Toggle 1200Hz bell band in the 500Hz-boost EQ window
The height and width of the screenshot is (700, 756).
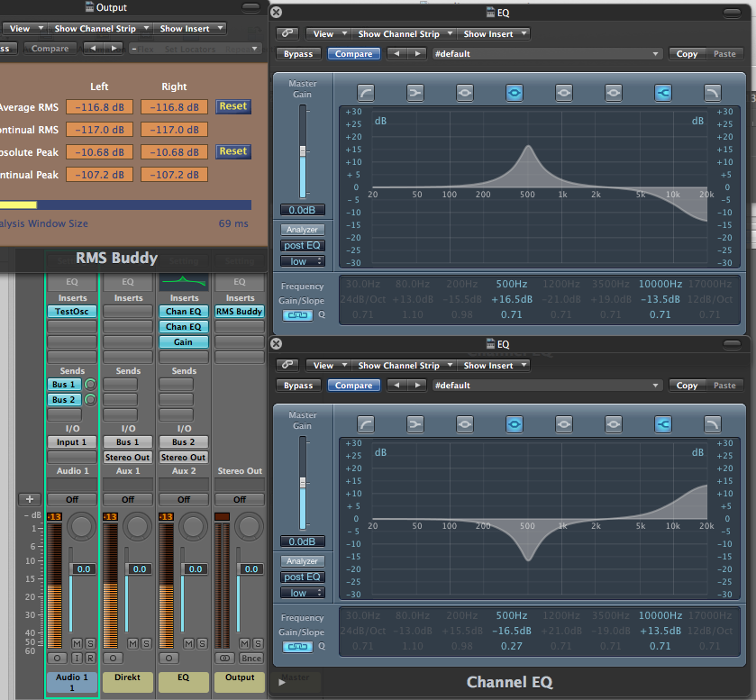coord(564,93)
